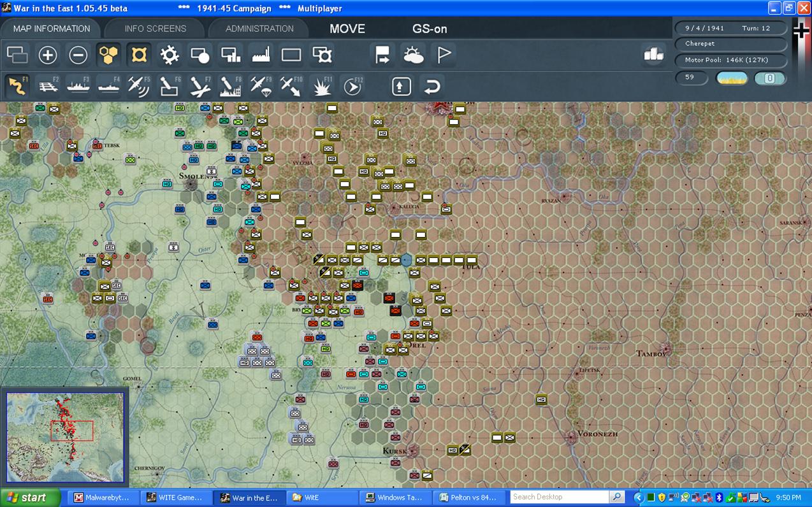Click the German cross side indicator
This screenshot has height=507, width=812.
801,31
